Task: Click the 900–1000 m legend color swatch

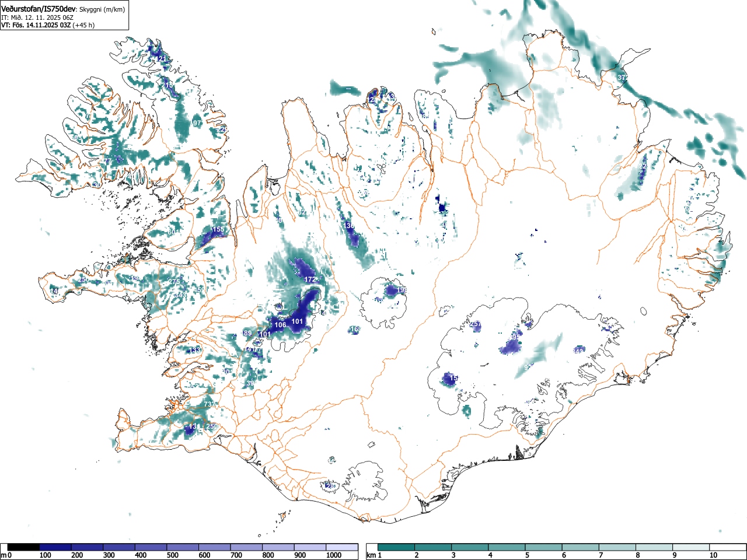Action: [x=310, y=547]
